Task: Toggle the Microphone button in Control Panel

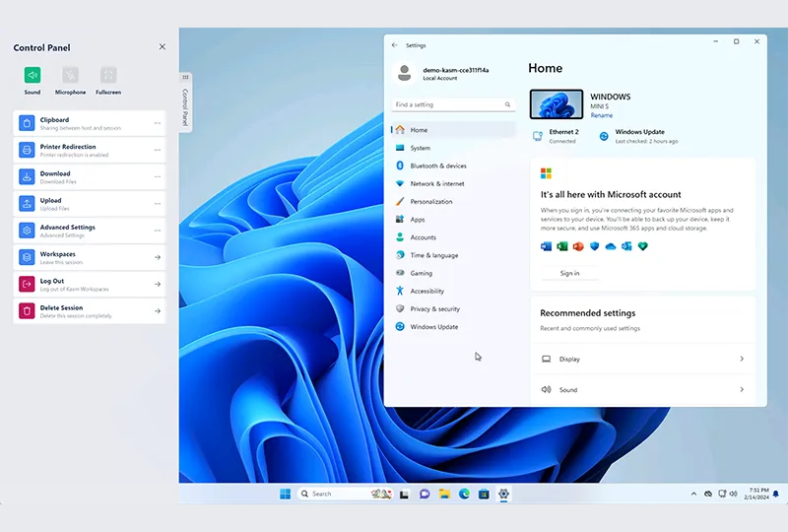Action: coord(70,76)
